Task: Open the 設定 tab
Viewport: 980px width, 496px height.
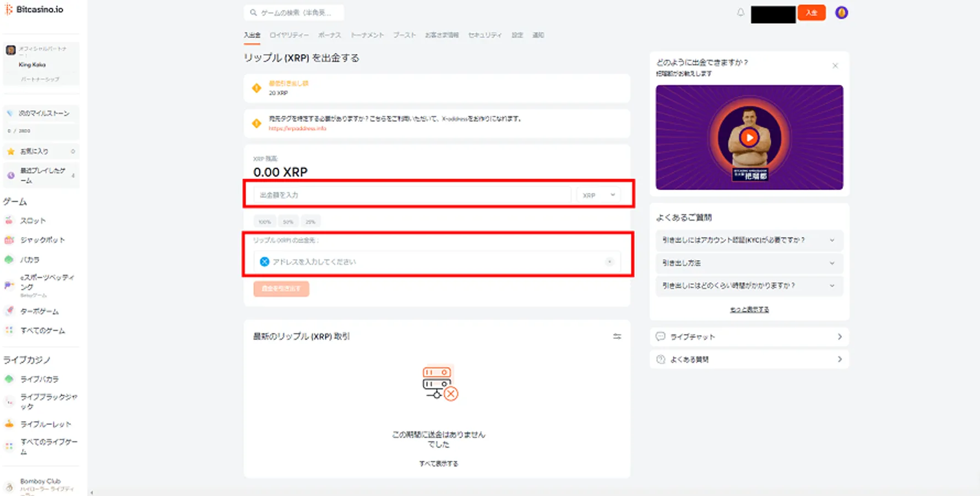Action: 517,35
